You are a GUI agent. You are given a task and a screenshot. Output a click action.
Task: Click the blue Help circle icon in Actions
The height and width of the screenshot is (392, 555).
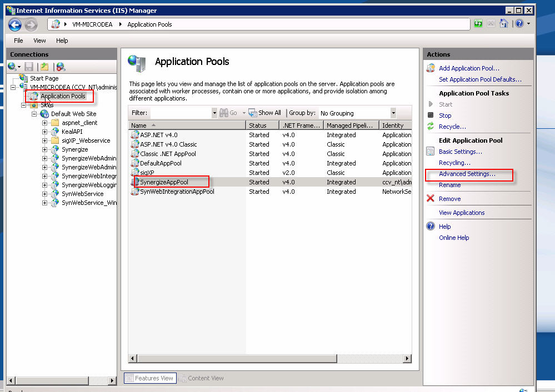[431, 226]
